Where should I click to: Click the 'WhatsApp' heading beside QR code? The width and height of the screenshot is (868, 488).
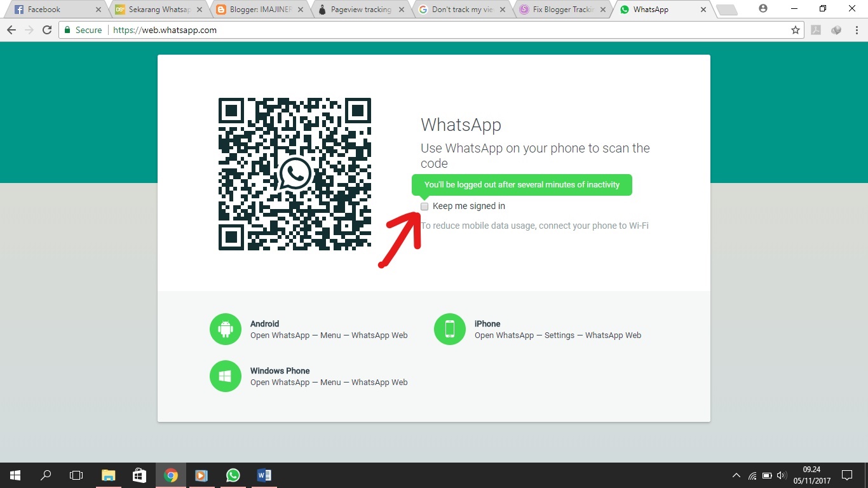click(461, 125)
